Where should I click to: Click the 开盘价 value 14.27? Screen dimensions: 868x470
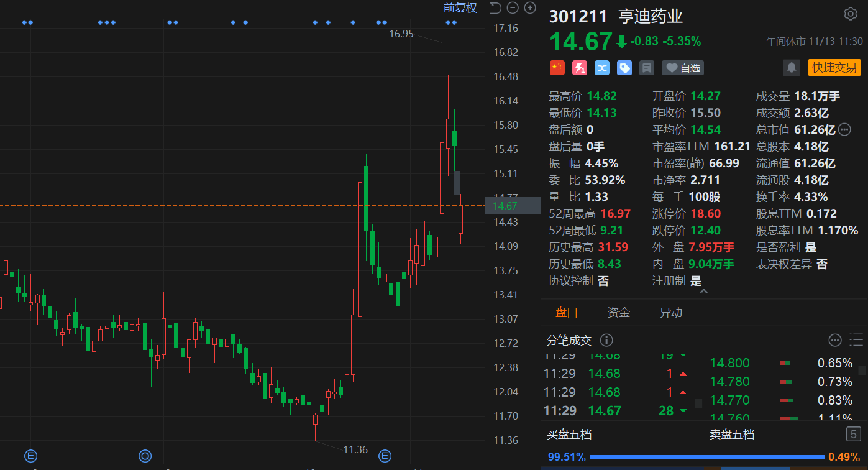(x=706, y=96)
